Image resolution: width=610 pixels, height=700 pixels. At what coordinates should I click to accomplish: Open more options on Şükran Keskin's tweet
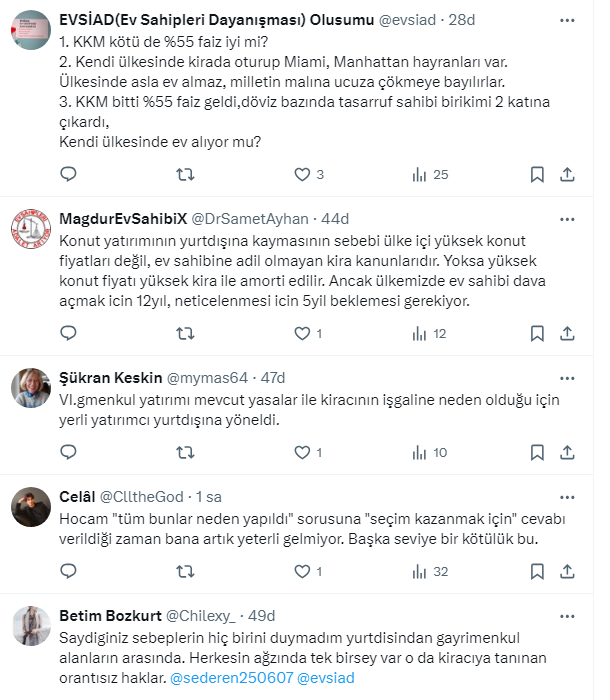[x=567, y=377]
